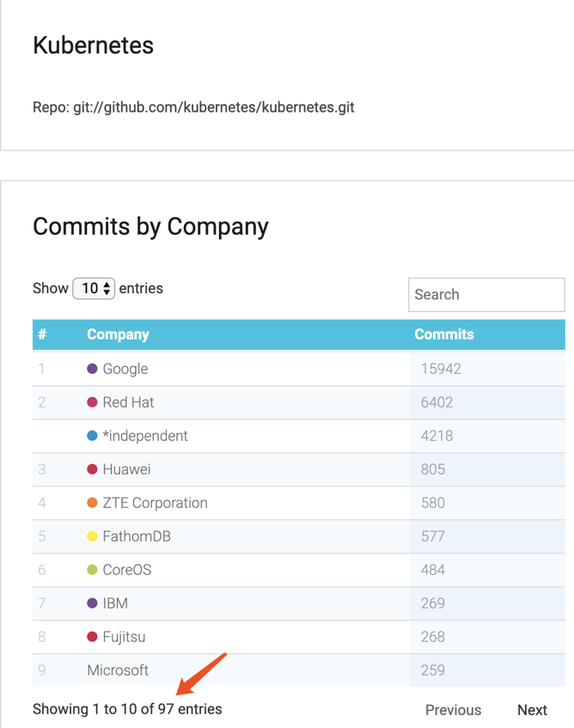Click in the Search input field

pos(485,295)
